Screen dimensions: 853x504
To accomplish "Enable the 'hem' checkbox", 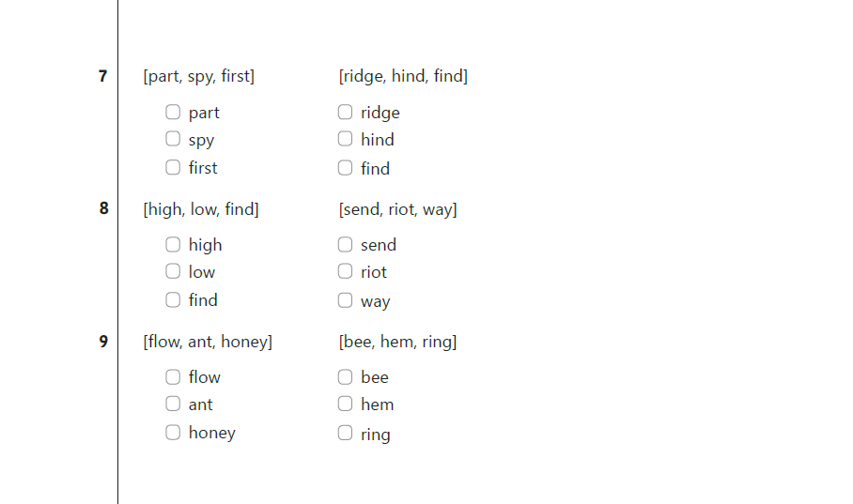I will (x=345, y=404).
